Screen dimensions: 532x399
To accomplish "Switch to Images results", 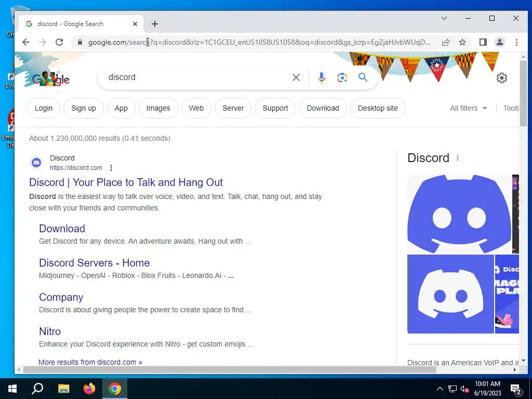I will pyautogui.click(x=158, y=108).
